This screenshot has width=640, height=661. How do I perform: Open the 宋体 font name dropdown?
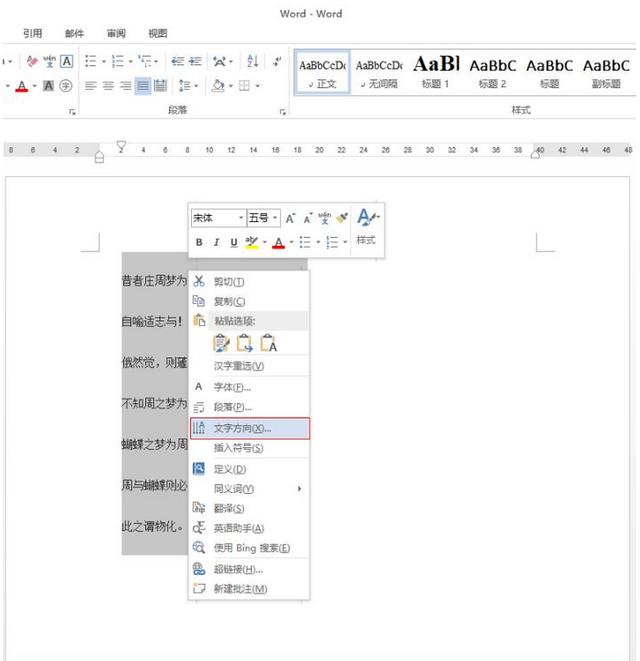pos(241,218)
